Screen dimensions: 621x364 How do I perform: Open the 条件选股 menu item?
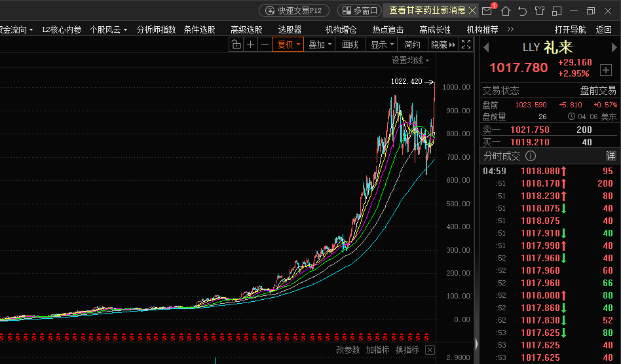(199, 29)
